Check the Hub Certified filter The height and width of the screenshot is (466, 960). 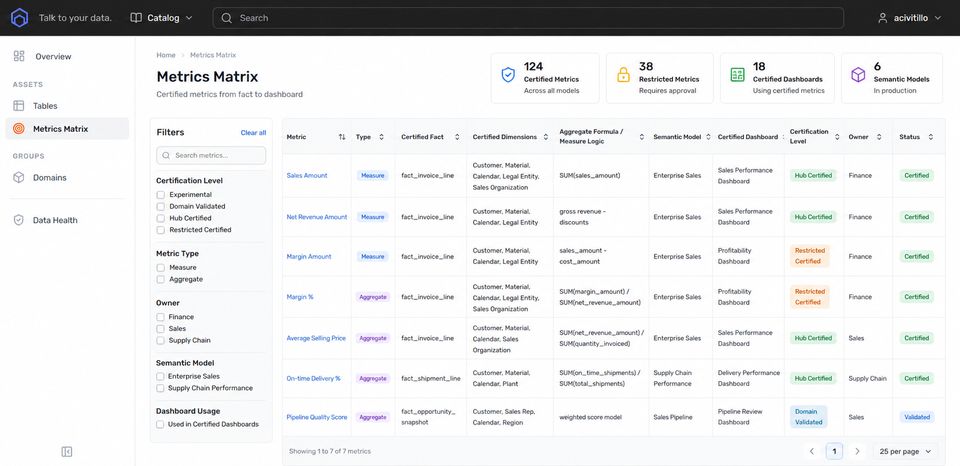click(x=160, y=218)
